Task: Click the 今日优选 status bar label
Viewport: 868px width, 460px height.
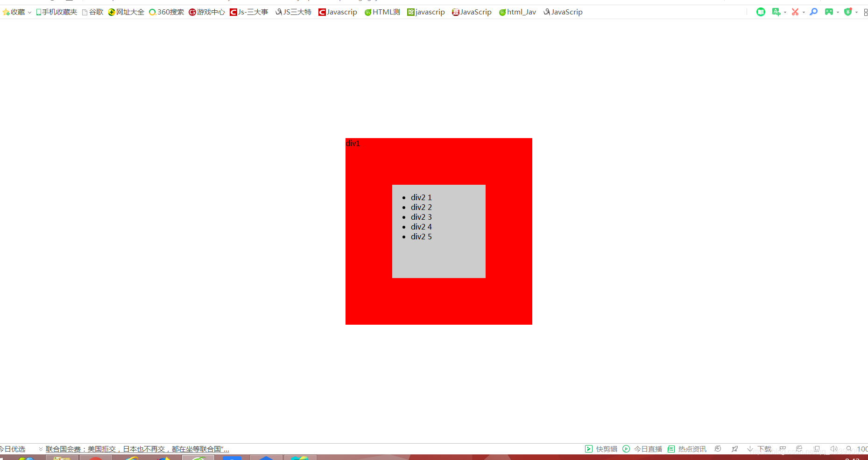Action: coord(13,449)
